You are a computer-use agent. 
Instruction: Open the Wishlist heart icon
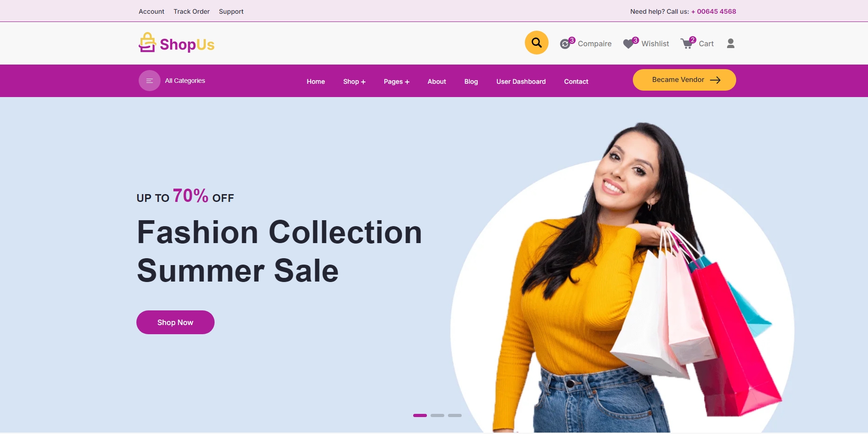click(629, 44)
